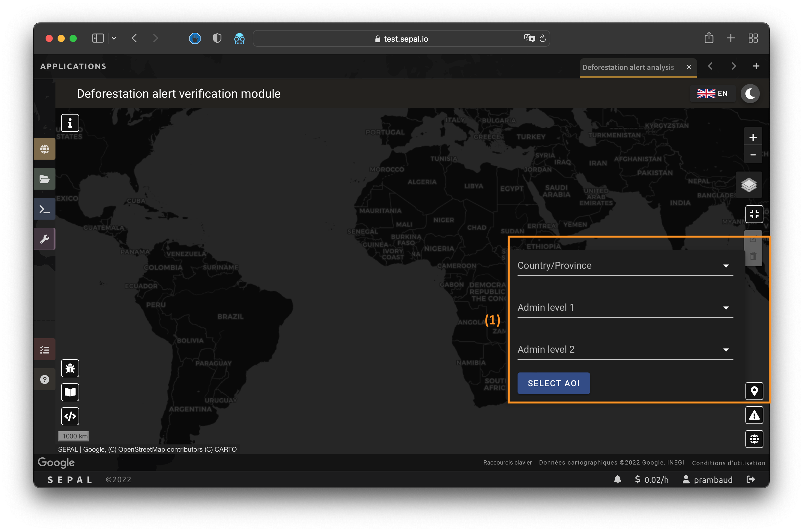Open file browser folder icon in sidebar
Image resolution: width=803 pixels, height=532 pixels.
click(x=44, y=179)
